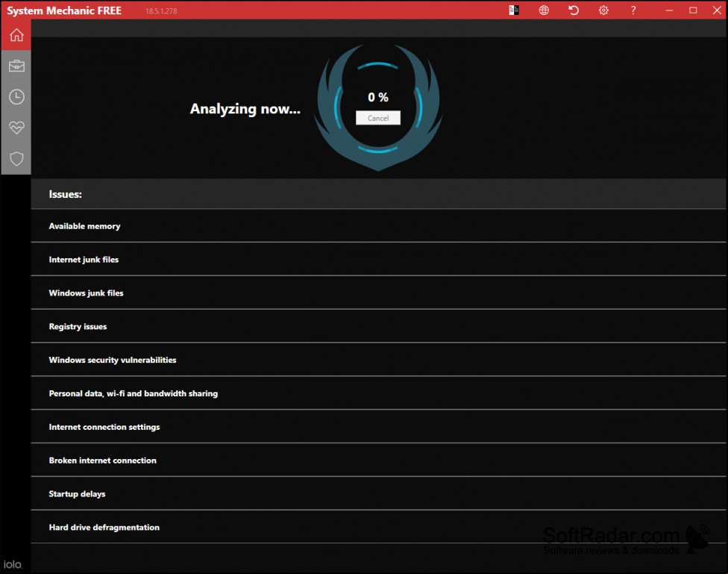Open settings gear icon in title bar
The image size is (728, 574).
click(x=603, y=10)
